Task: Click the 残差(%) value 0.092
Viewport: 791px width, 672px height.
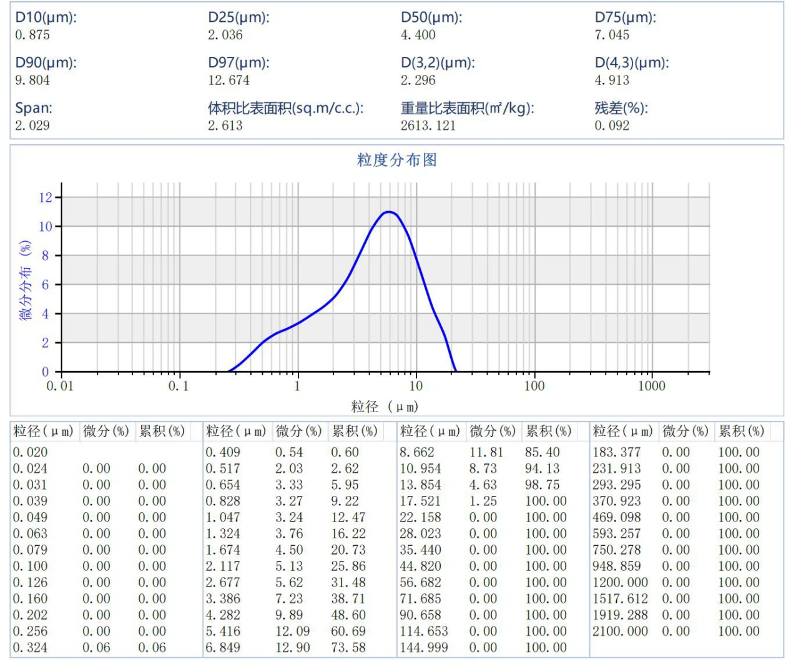Action: pyautogui.click(x=612, y=126)
